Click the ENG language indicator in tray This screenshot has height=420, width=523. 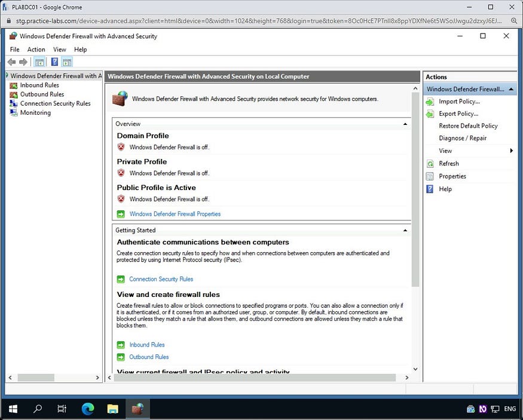tap(510, 409)
